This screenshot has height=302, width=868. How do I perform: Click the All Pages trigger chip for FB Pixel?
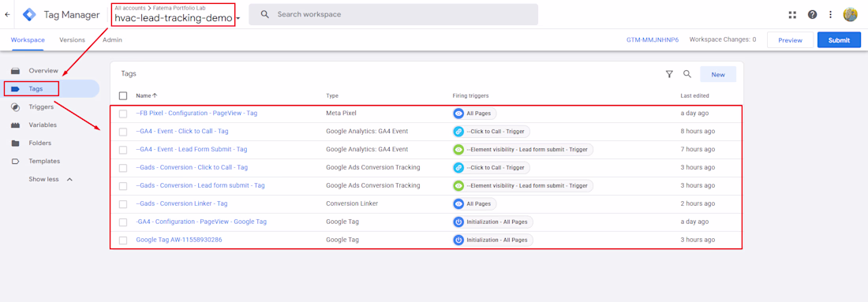pyautogui.click(x=474, y=114)
